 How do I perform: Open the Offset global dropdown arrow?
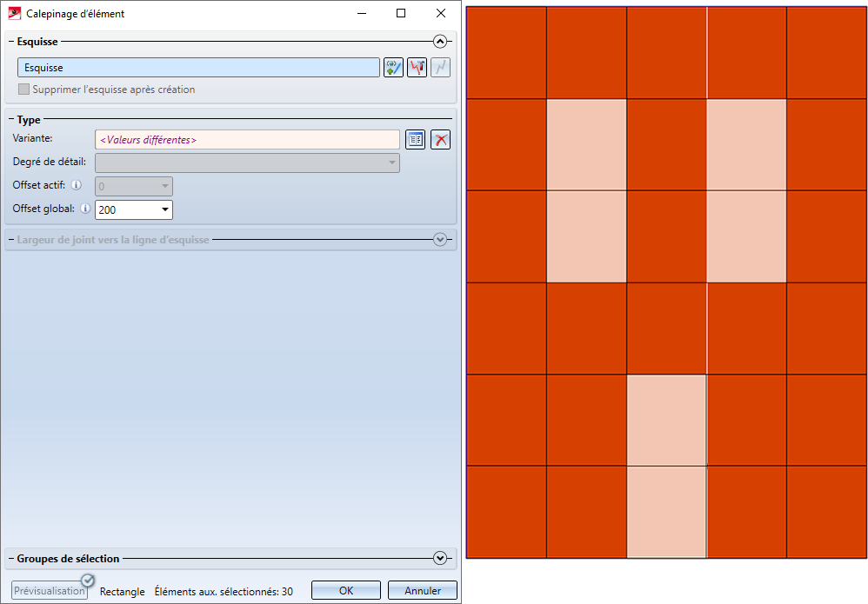165,209
